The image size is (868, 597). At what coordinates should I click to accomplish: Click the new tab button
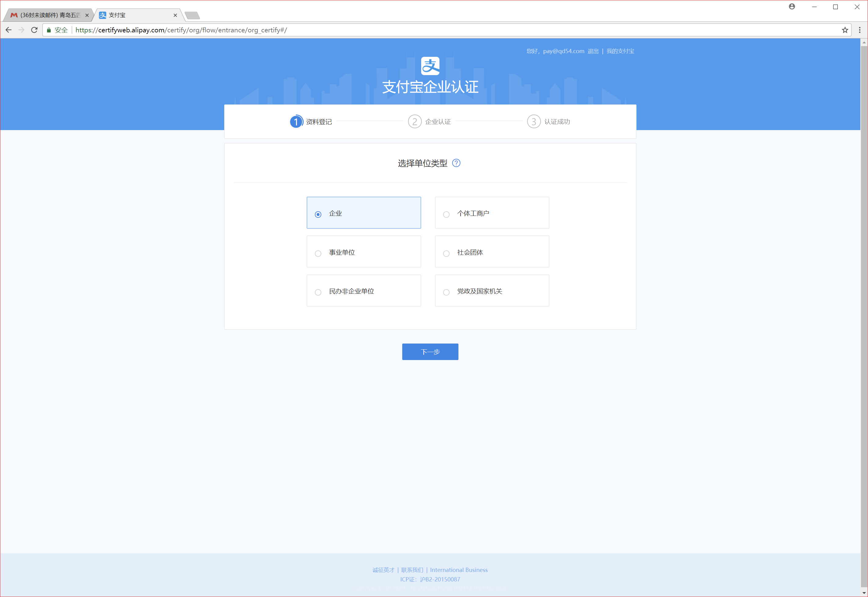(x=192, y=15)
